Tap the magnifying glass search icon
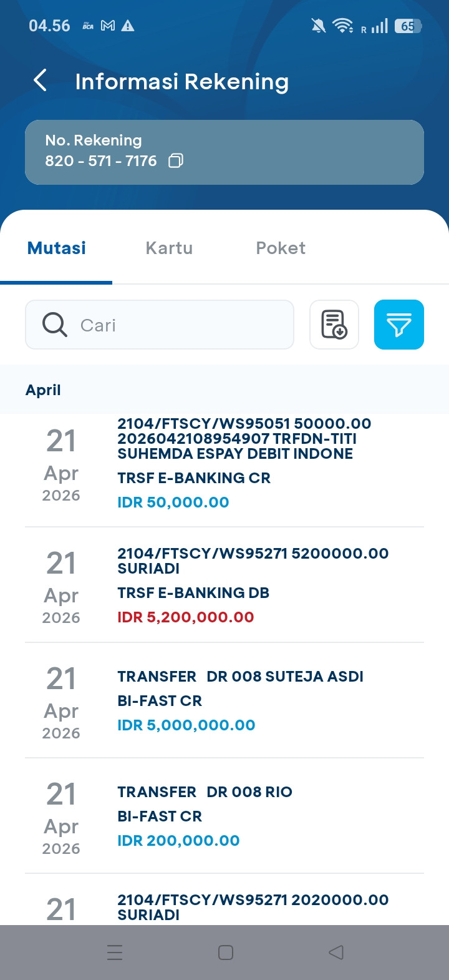Viewport: 449px width, 980px height. tap(55, 325)
